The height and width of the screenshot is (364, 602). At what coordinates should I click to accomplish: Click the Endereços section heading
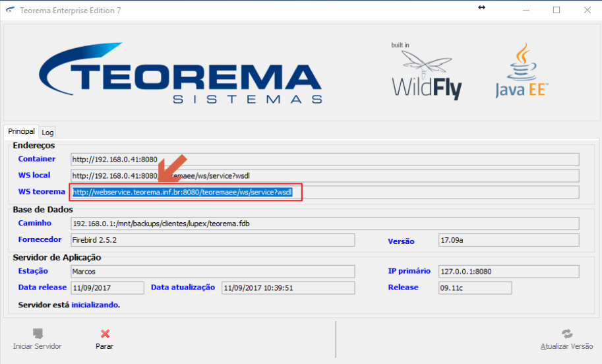[x=34, y=146]
